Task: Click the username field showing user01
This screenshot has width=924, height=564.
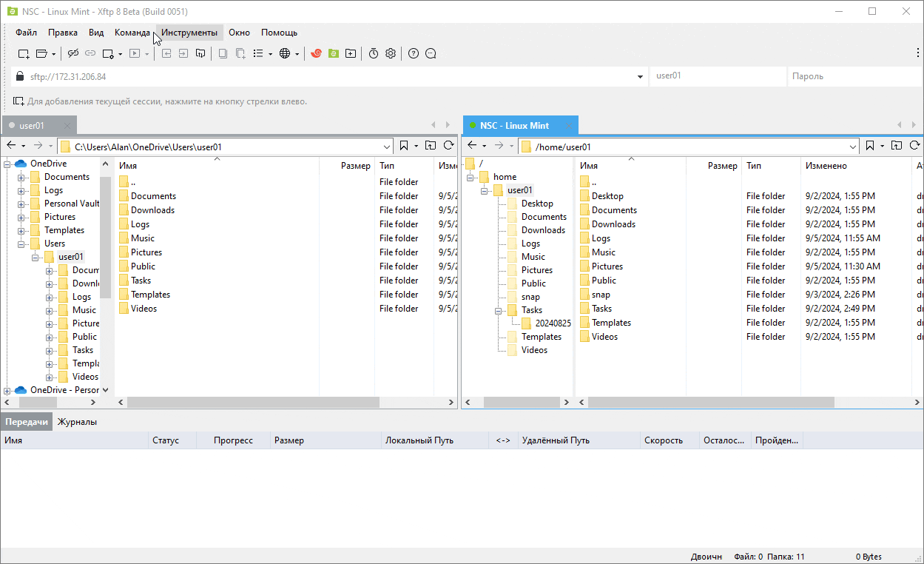Action: 717,76
